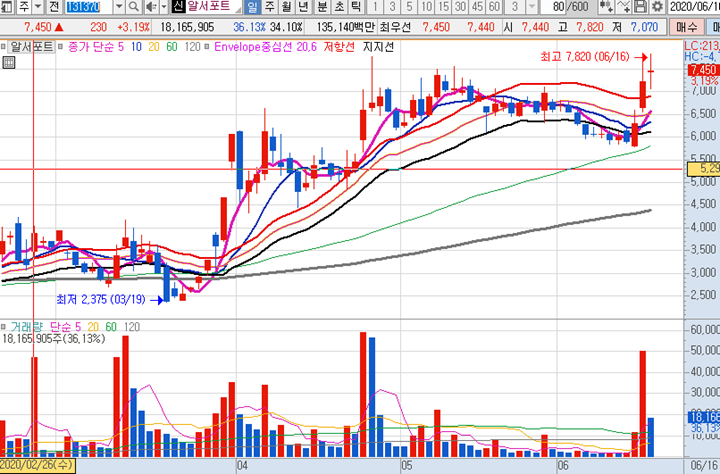720x474 pixels.
Task: Click the gray 120 price moving average label
Action: pyautogui.click(x=193, y=47)
